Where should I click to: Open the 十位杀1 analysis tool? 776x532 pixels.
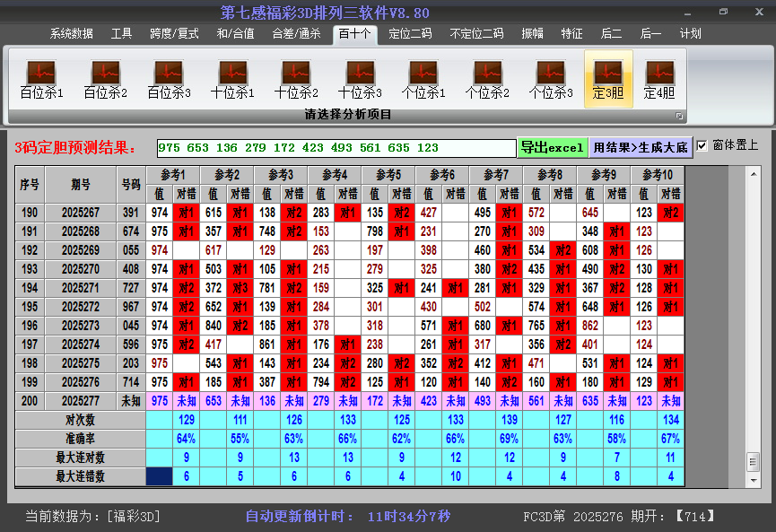pos(231,75)
